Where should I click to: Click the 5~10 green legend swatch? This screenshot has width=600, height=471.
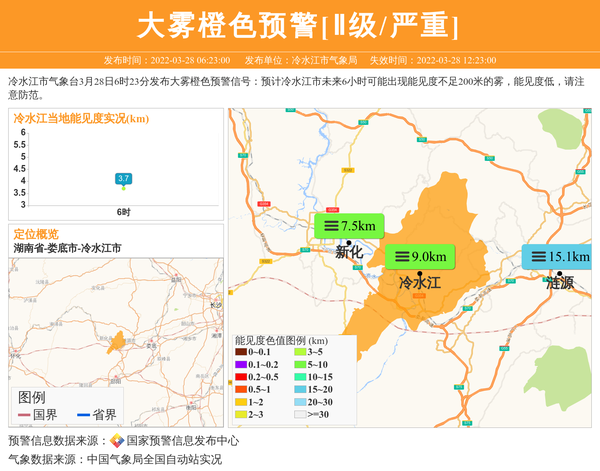[x=300, y=364]
